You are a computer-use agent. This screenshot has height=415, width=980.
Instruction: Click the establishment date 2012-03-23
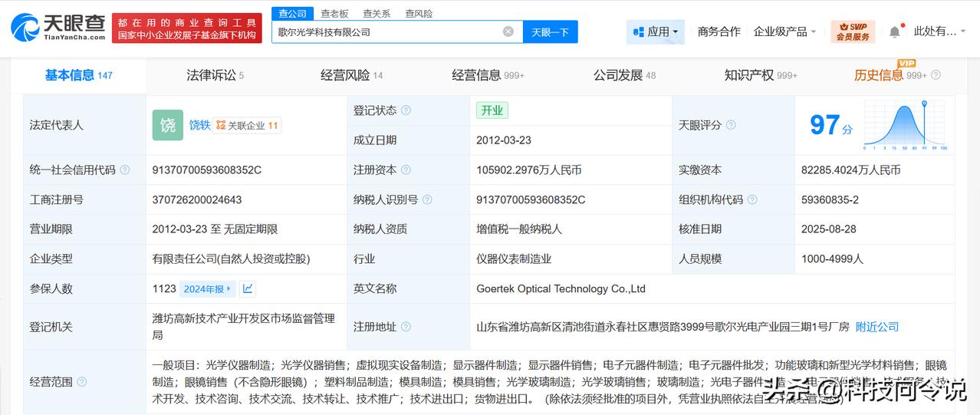(504, 140)
